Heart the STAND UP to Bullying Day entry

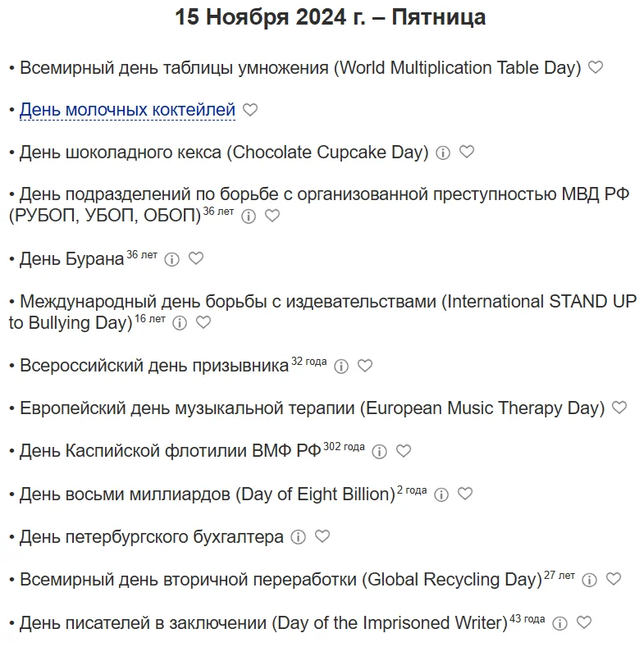pos(203,322)
